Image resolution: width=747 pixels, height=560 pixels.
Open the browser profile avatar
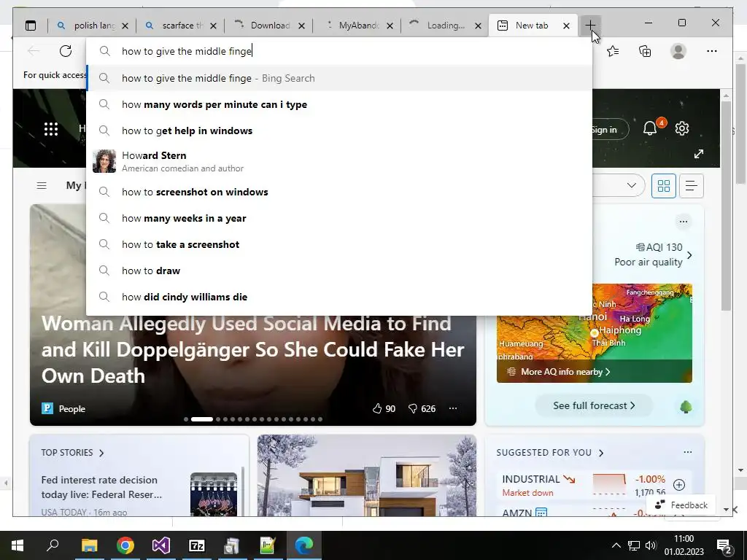(x=678, y=51)
